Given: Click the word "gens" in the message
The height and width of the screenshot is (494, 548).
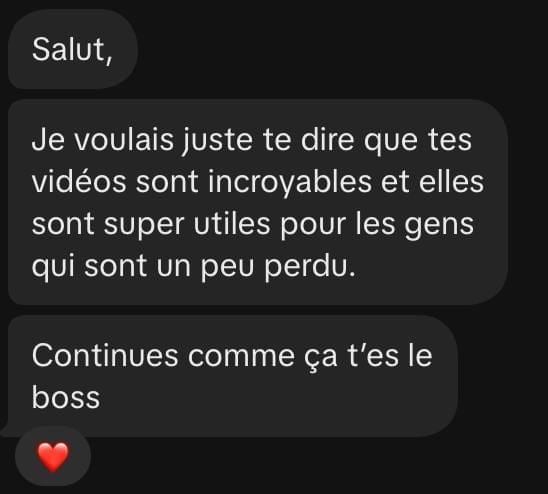Looking at the screenshot, I should pyautogui.click(x=439, y=226).
